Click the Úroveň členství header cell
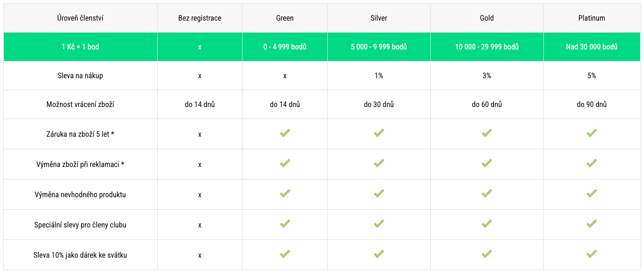 tap(80, 18)
